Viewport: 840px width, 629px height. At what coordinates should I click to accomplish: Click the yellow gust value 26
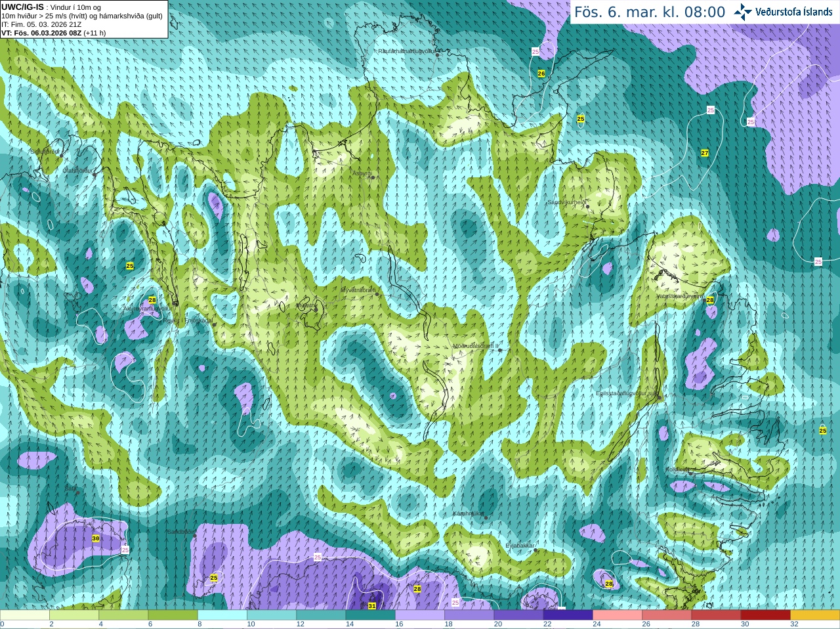pos(541,74)
